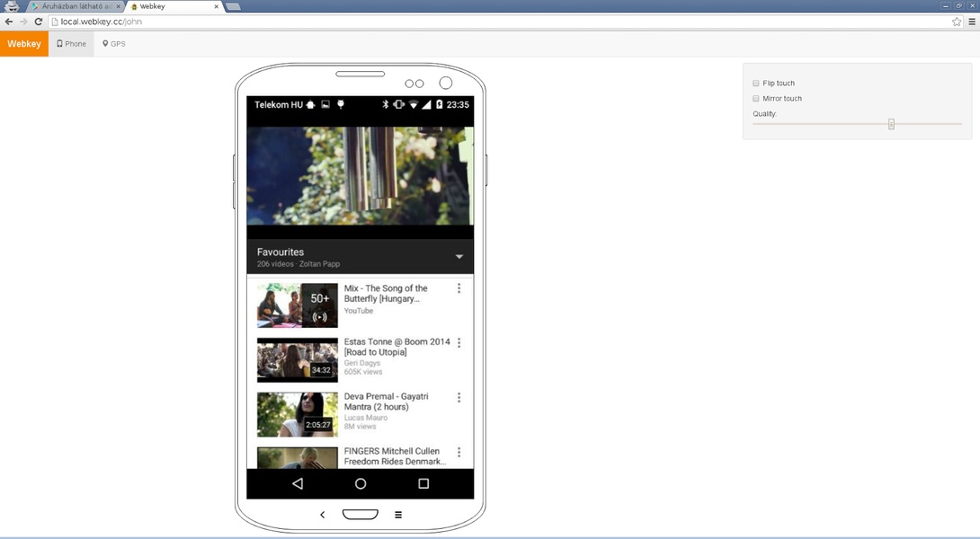Open the 50+ mix video thumbnail
The image size is (980, 539).
[298, 305]
